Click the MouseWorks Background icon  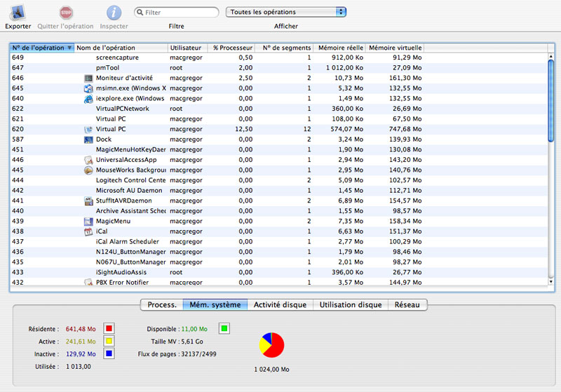coord(88,170)
